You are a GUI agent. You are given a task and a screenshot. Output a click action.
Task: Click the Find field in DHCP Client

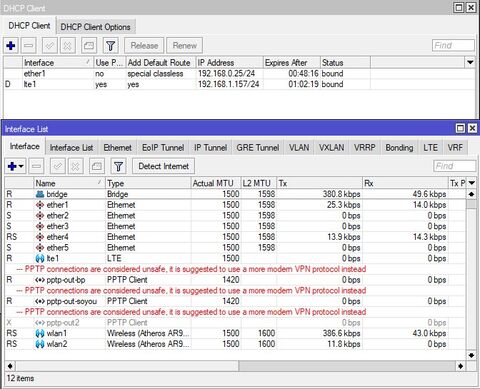click(453, 45)
